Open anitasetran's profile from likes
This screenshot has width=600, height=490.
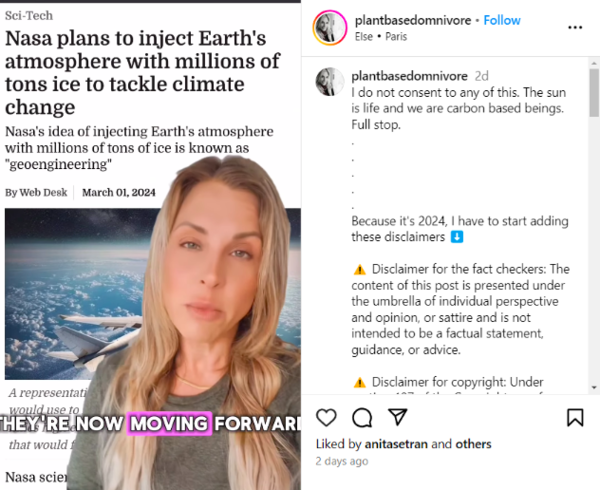click(x=396, y=444)
